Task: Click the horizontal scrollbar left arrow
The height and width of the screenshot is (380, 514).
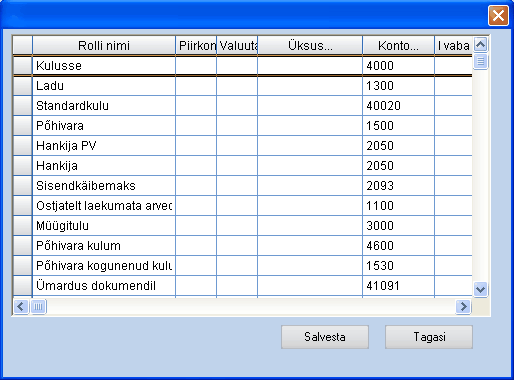Action: point(21,306)
